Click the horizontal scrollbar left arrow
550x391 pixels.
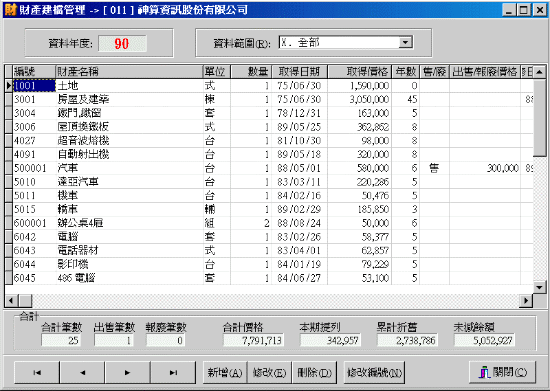tap(11, 301)
